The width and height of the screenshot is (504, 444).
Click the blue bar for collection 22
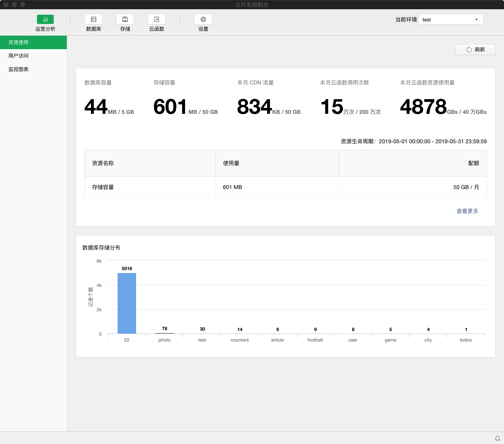pos(127,303)
